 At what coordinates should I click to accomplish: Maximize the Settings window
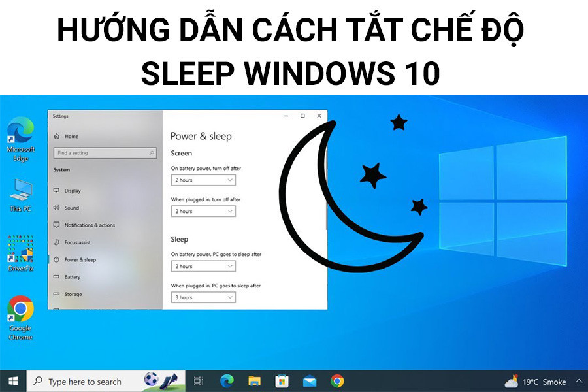[x=302, y=116]
